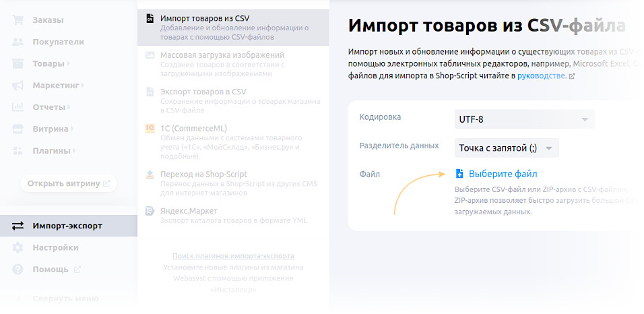This screenshot has width=644, height=314.
Task: Click external link icon next to Помощь
Action: click(77, 270)
